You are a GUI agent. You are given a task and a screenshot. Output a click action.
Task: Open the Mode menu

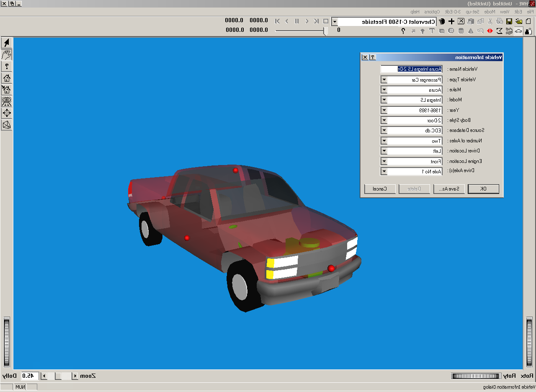(490, 12)
